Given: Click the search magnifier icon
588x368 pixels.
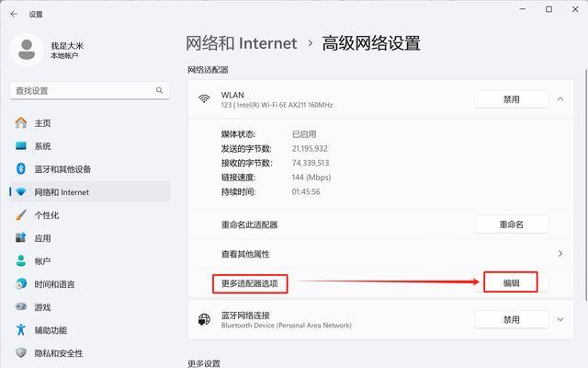Looking at the screenshot, I should click(159, 90).
